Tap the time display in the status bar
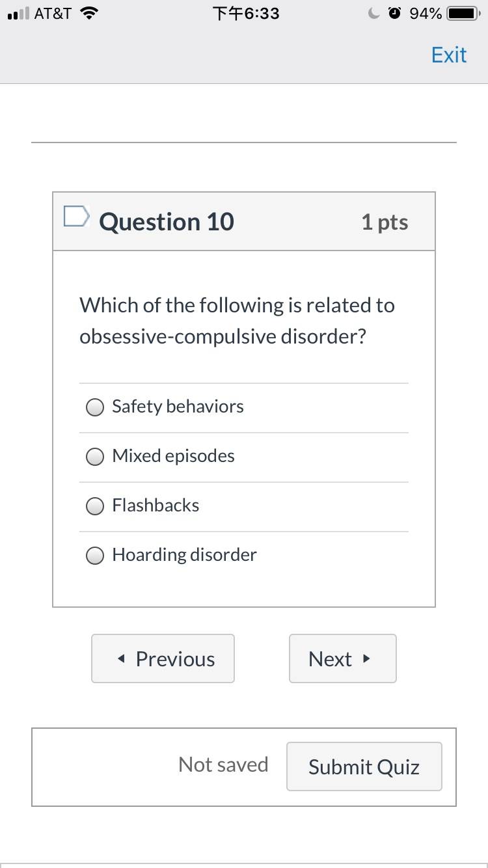The width and height of the screenshot is (488, 868). 246,14
